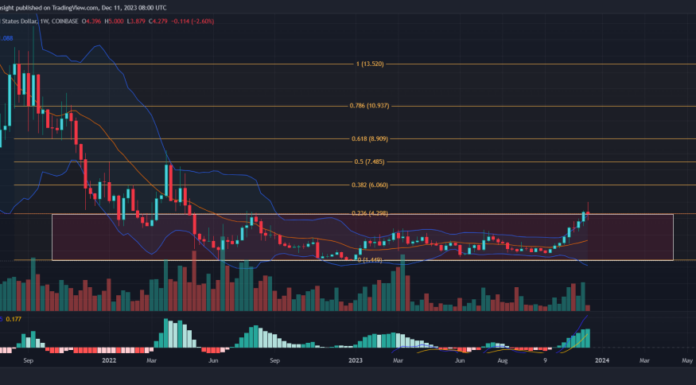
Task: Click the Fibonacci level label 1 (13.520)
Action: (x=370, y=64)
